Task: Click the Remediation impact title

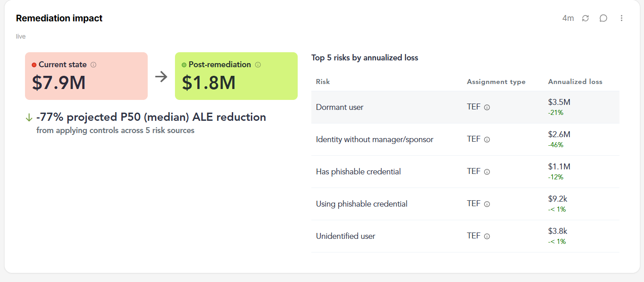Action: [x=59, y=18]
